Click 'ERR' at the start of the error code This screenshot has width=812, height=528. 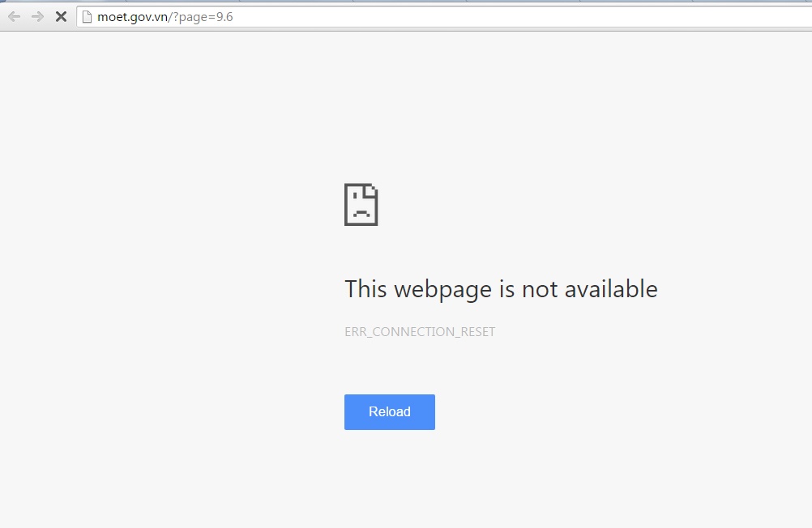355,332
